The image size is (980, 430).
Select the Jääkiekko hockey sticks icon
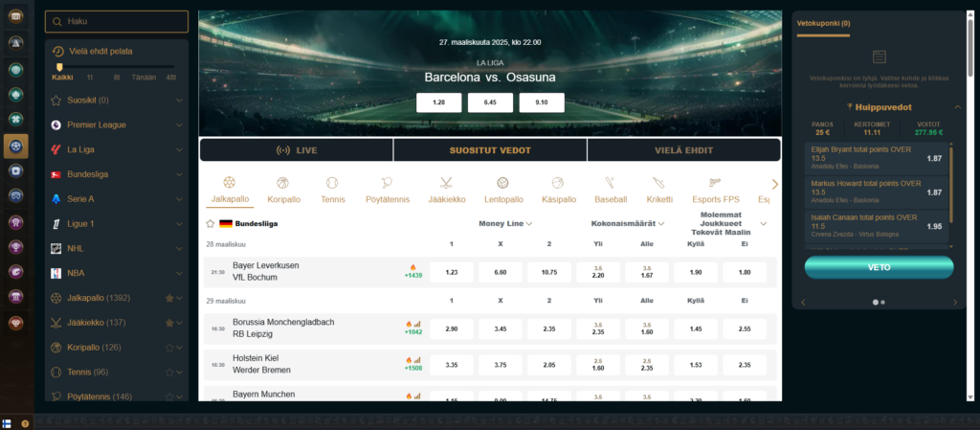pyautogui.click(x=445, y=183)
